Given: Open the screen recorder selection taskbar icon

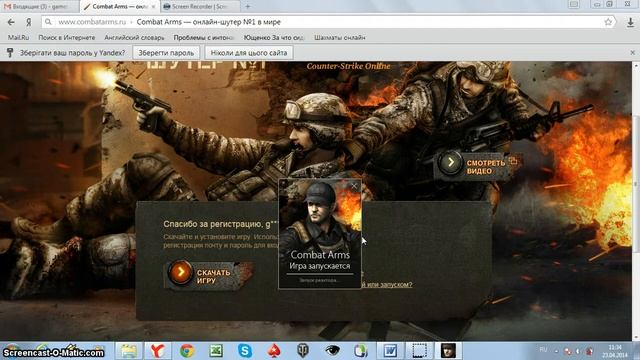Looking at the screenshot, I should pyautogui.click(x=419, y=351).
